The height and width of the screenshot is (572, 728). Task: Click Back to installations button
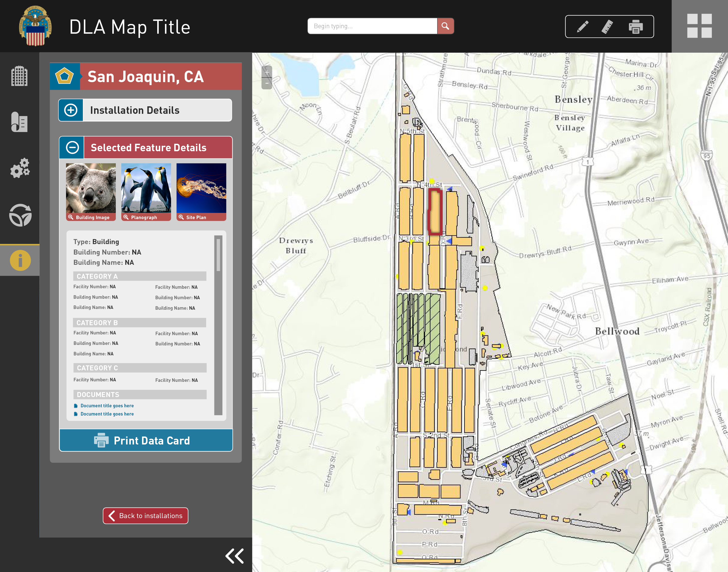point(145,516)
